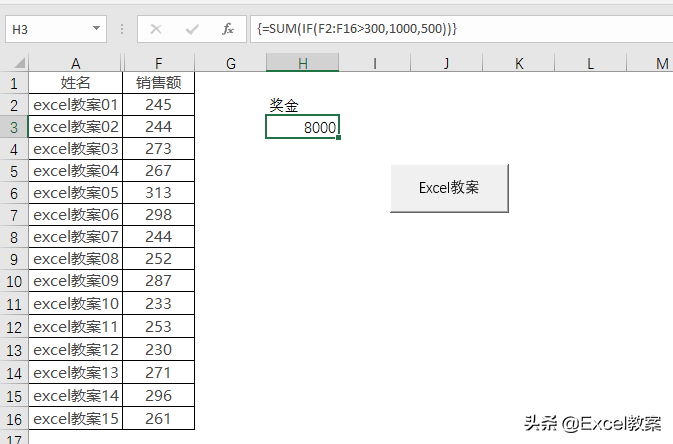Screen dimensions: 673x444
Task: Click sales value 313
Action: [159, 193]
